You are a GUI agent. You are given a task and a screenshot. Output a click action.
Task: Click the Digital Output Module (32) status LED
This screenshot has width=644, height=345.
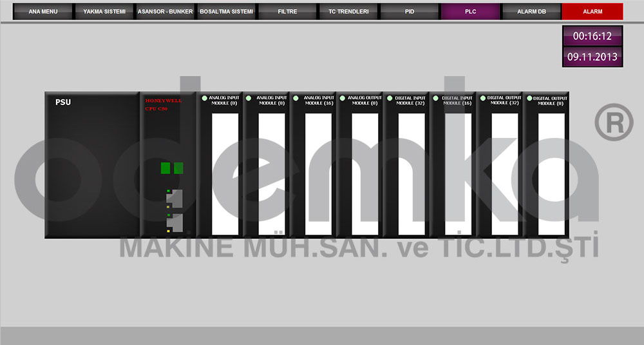(x=482, y=99)
